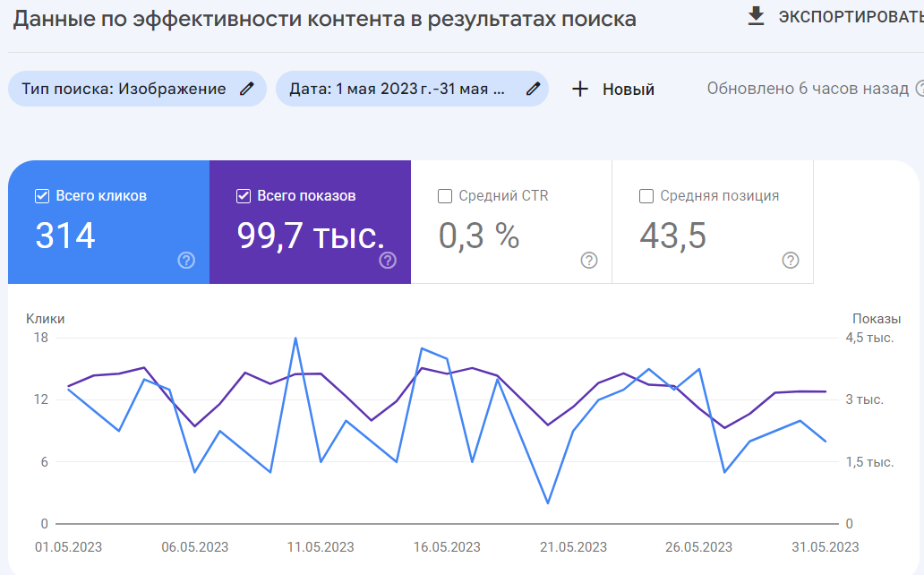Select the Всего кликов metric card
Viewport: 924px width, 575px height.
pyautogui.click(x=107, y=222)
